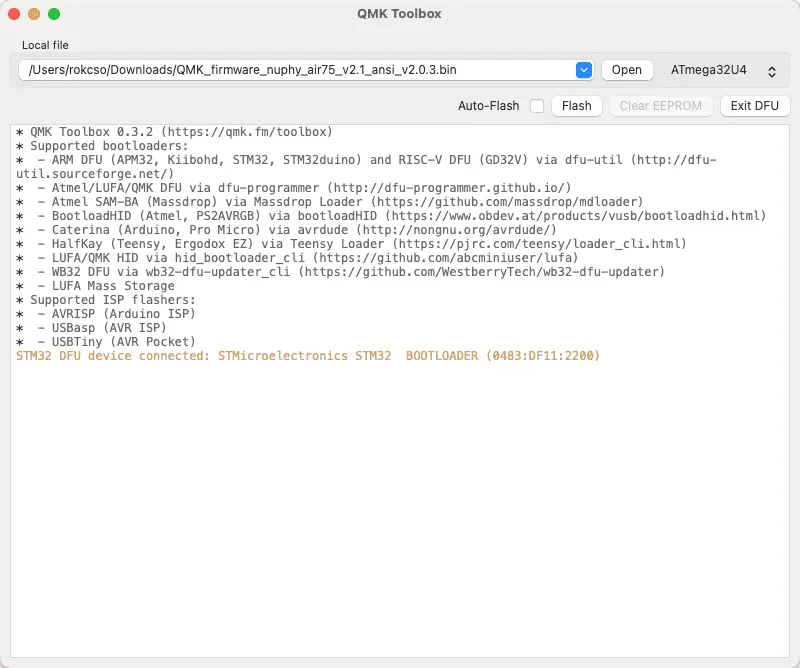Click the USBasp (AVR ISP) line
The width and height of the screenshot is (800, 668).
tap(91, 328)
